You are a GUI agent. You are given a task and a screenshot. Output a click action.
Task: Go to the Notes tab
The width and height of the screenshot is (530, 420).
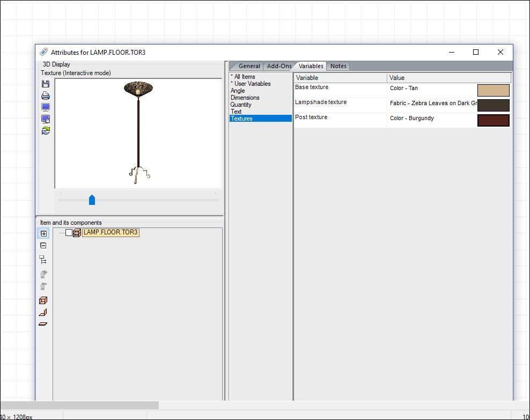(x=338, y=66)
